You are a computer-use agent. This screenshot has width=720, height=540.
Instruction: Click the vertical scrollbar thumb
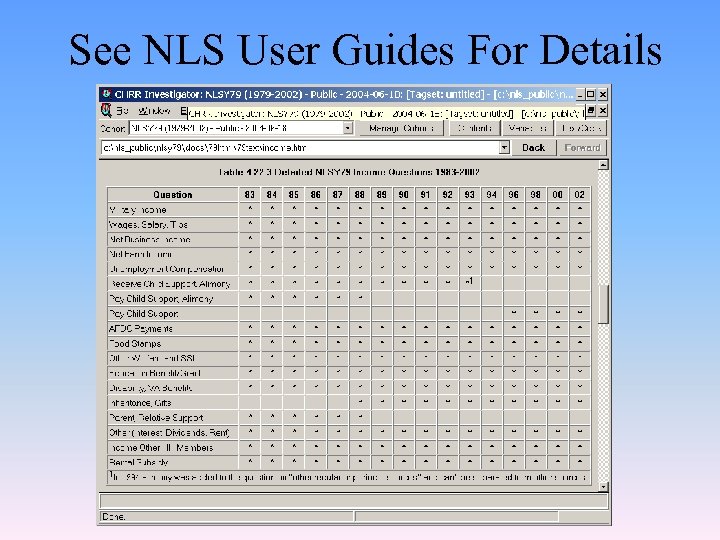click(x=603, y=304)
